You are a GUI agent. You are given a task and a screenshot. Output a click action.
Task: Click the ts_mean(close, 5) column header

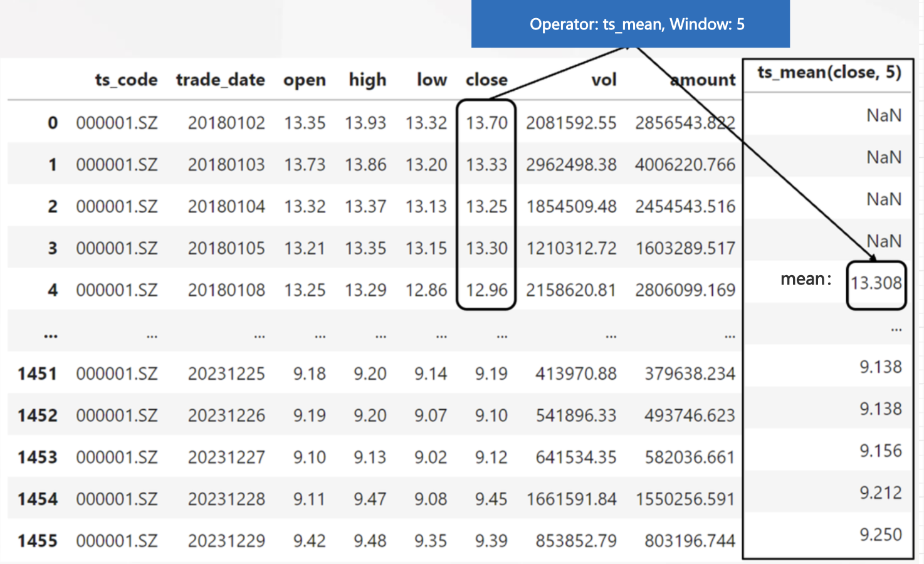click(x=829, y=73)
